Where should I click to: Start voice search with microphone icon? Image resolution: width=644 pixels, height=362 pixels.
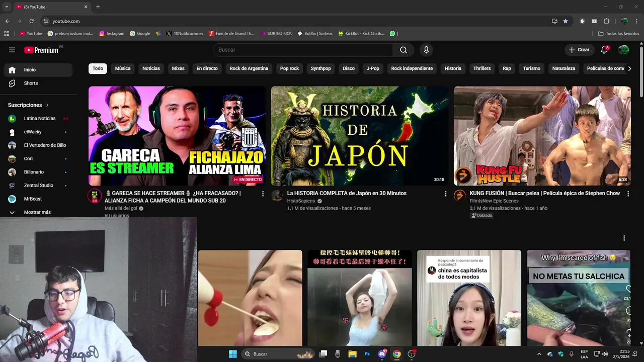point(426,50)
